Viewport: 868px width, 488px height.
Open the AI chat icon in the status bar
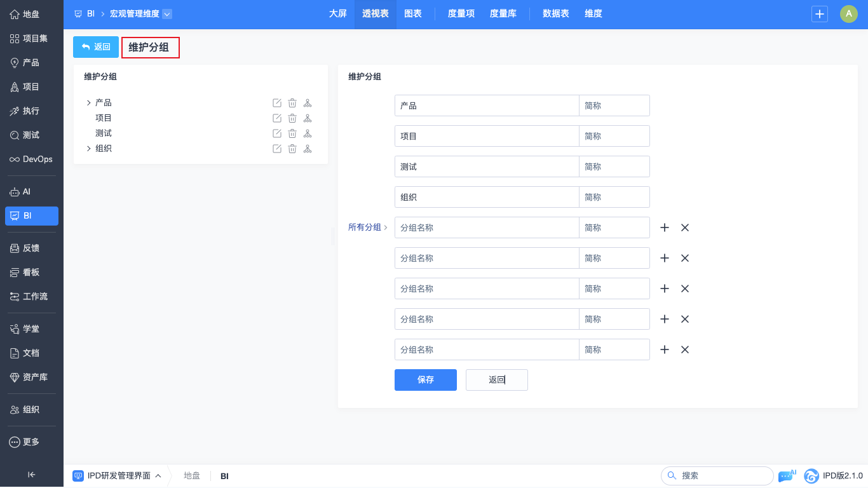(x=786, y=476)
